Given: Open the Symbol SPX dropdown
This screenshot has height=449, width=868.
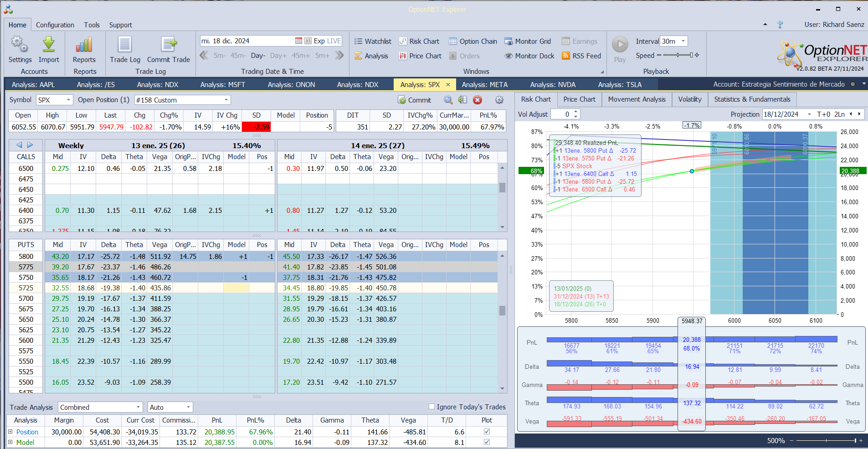Looking at the screenshot, I should 68,100.
